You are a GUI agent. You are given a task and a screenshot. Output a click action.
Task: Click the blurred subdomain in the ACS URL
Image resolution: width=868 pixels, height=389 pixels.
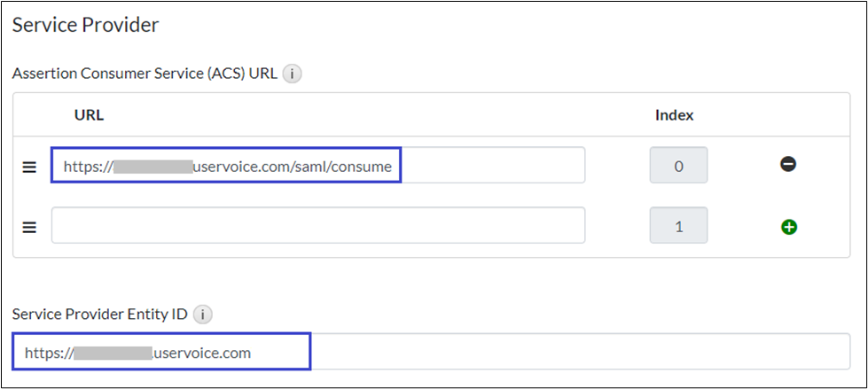(x=152, y=166)
